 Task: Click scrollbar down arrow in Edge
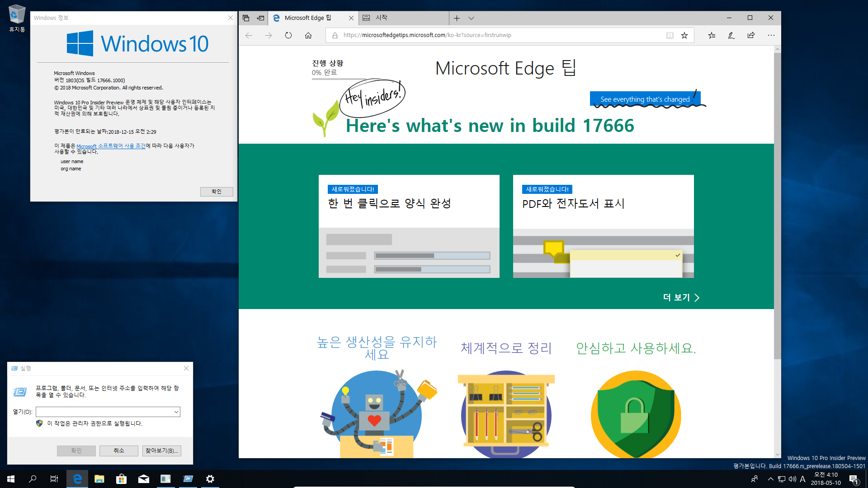click(x=778, y=455)
